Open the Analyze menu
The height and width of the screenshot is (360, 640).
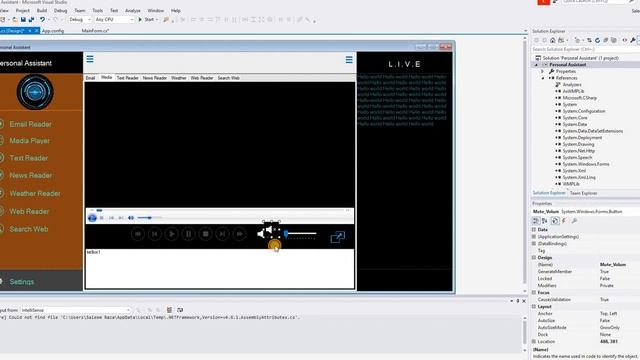tap(133, 11)
